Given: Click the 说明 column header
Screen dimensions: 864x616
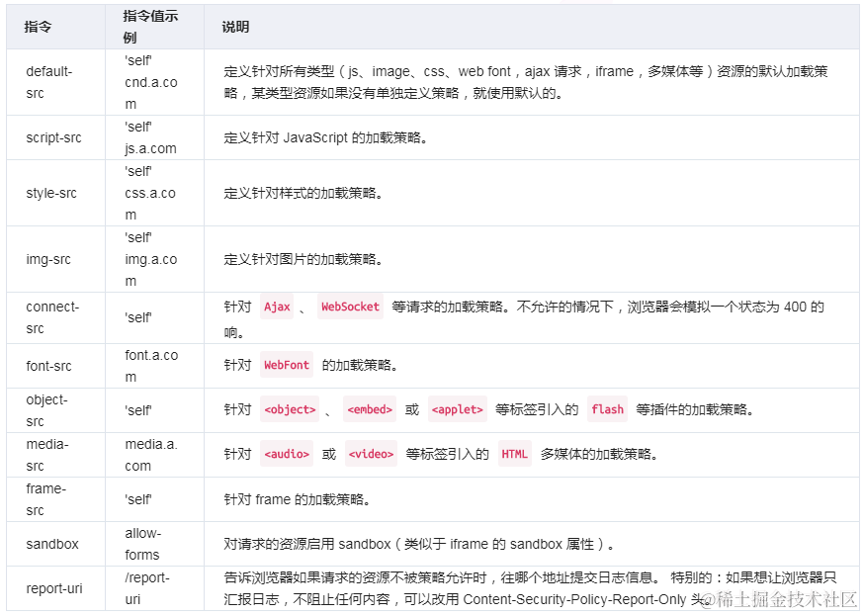Looking at the screenshot, I should 234,27.
